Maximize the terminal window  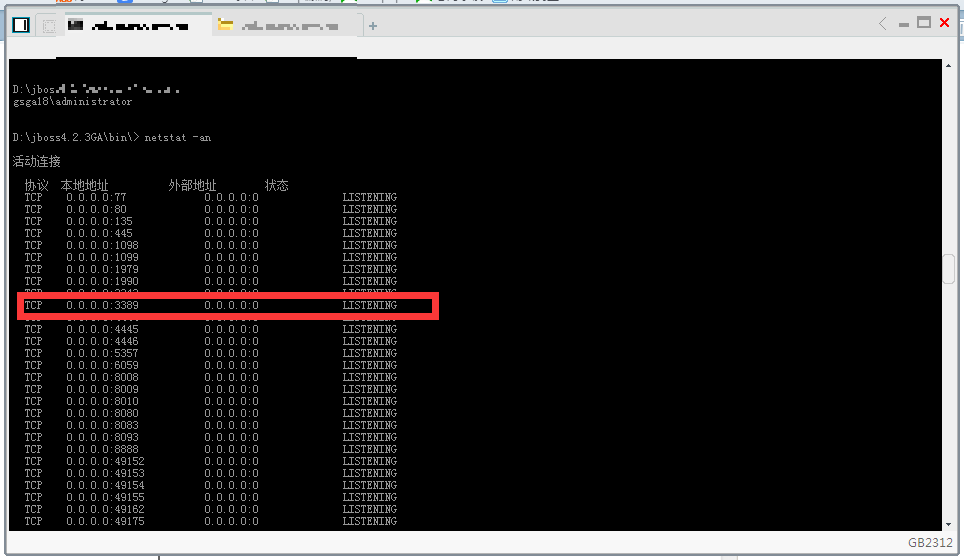(923, 23)
